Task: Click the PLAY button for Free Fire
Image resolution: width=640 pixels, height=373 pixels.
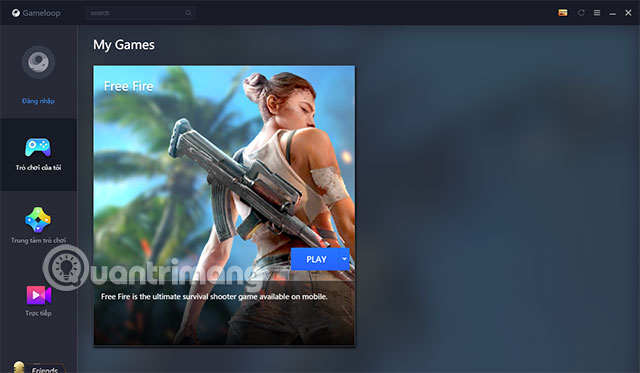Action: (315, 259)
